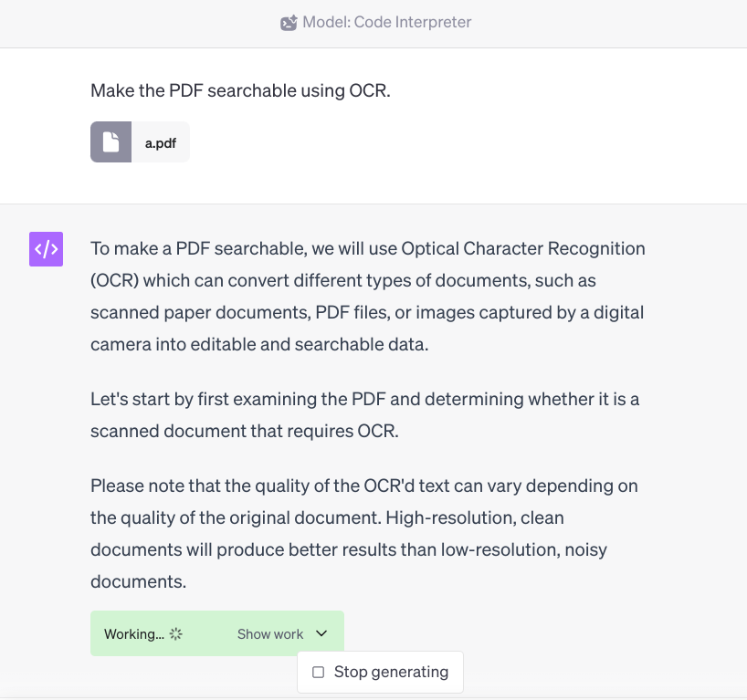
Task: Click the message "Make the PDF searchable using OCR."
Action: pos(240,91)
